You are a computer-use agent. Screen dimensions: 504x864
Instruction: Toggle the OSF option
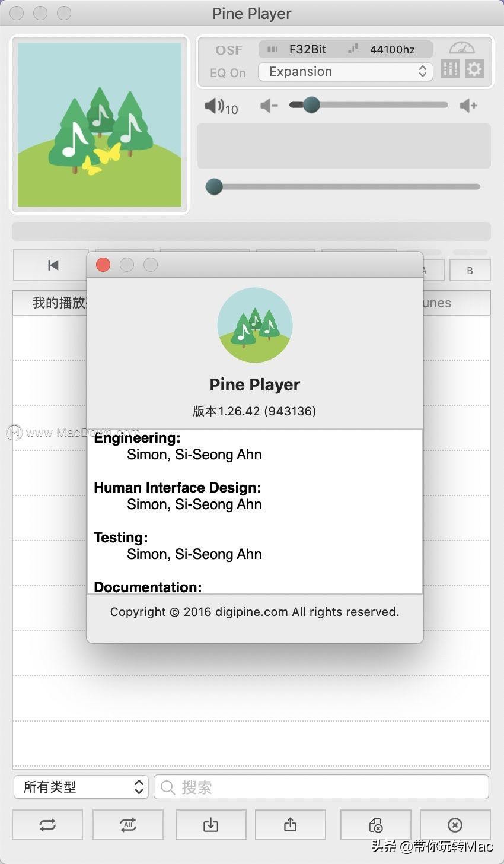click(x=229, y=50)
